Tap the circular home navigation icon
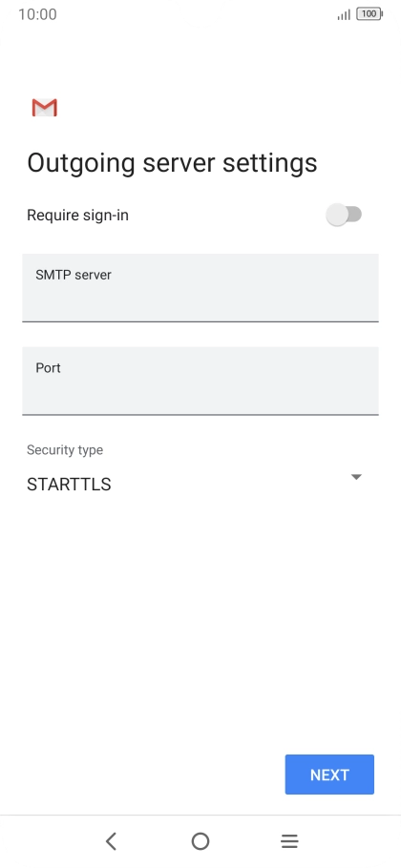The height and width of the screenshot is (868, 401). point(200,841)
